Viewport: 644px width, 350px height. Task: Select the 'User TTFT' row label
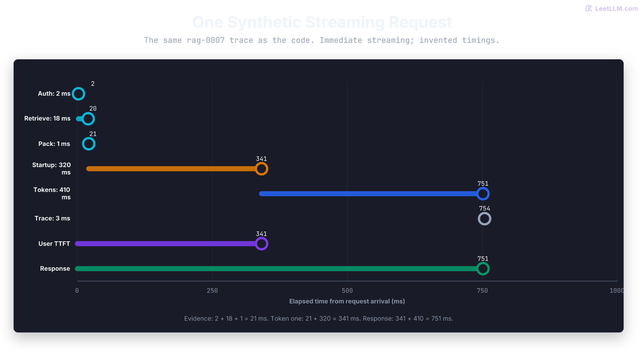(54, 244)
